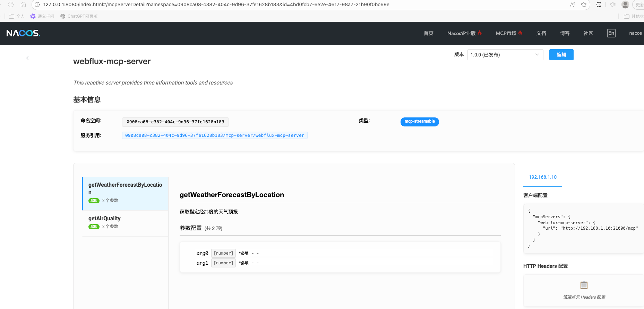This screenshot has height=309, width=644.
Task: Click the browser address bar URL
Action: (x=216, y=5)
